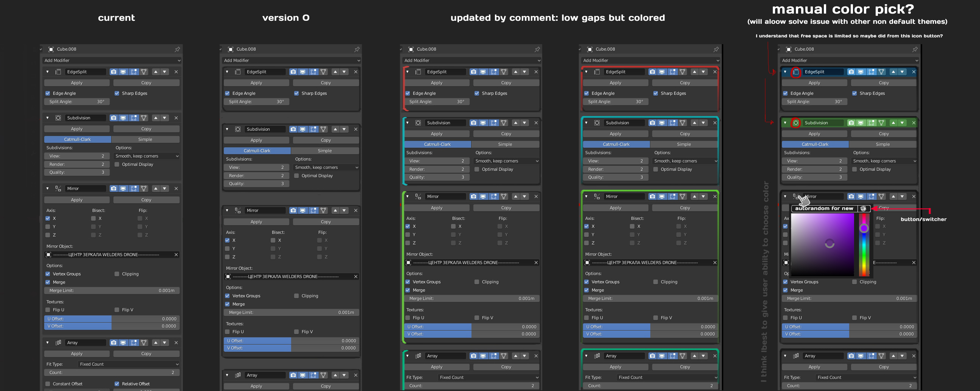Move Subdivision modifier up in version 0 panel
The width and height of the screenshot is (980, 391).
click(335, 129)
